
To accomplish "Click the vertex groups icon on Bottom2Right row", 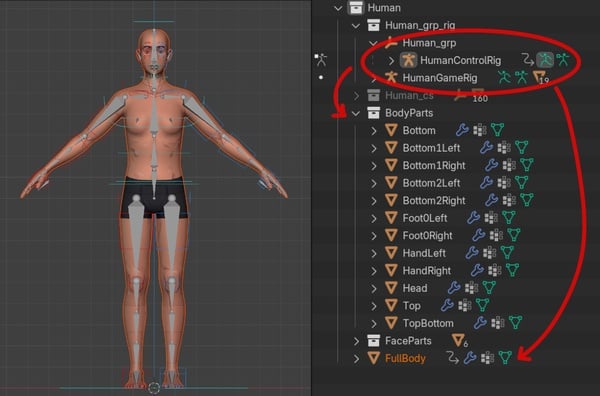I will (509, 200).
